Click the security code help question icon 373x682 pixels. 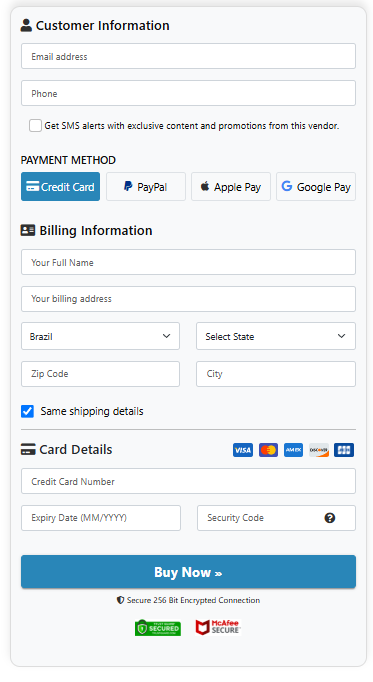tap(330, 518)
